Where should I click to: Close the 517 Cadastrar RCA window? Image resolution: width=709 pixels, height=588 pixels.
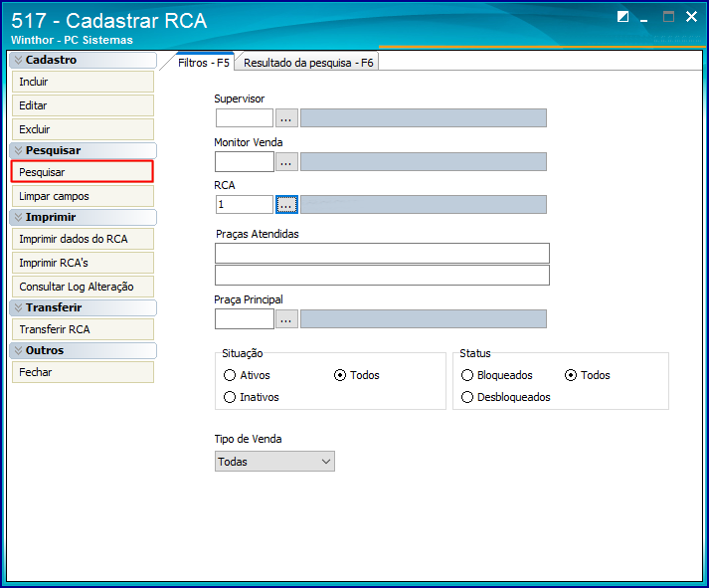(x=691, y=17)
